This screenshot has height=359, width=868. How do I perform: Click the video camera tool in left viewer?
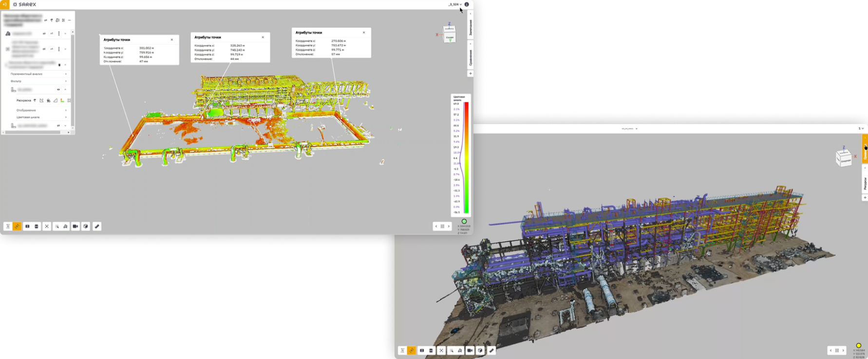coord(75,226)
